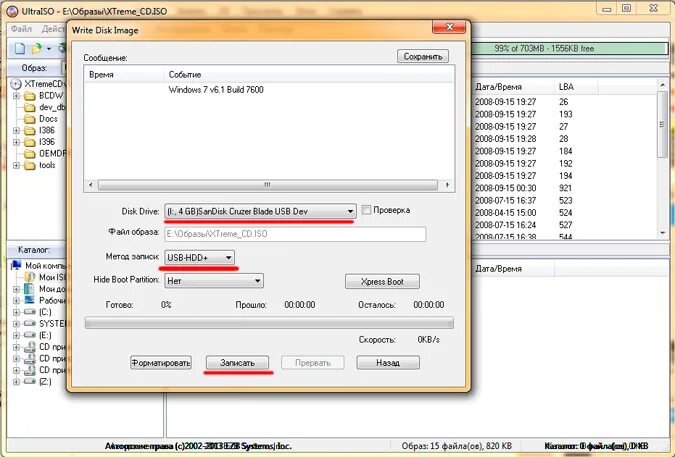Click the Событие column header
This screenshot has height=457, width=675.
tap(309, 74)
